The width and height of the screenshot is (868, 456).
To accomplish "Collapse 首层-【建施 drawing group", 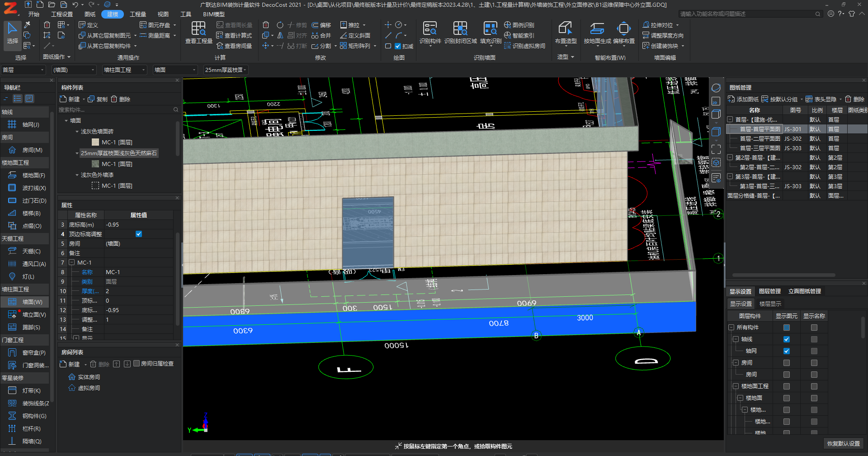I will coord(730,119).
